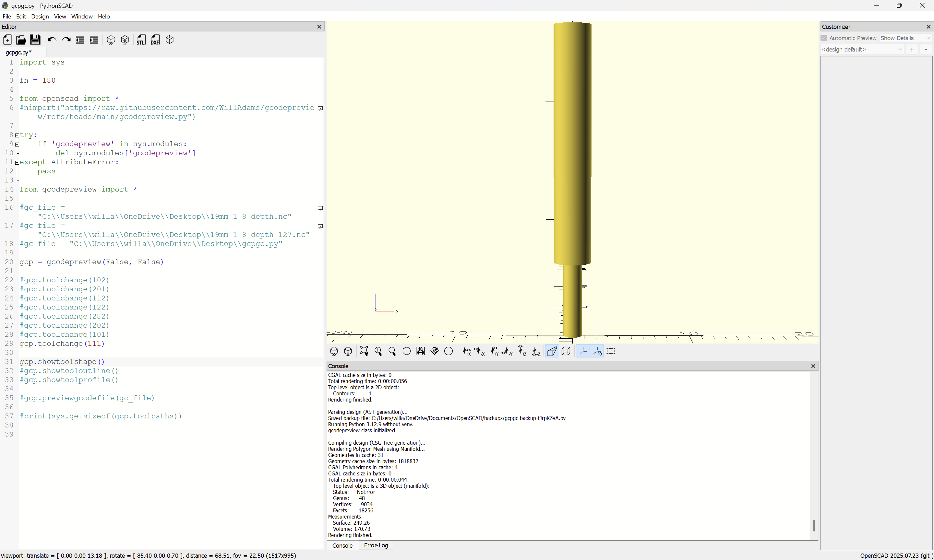
Task: Click the Render hourglass cube in viewport toolbar
Action: [348, 351]
